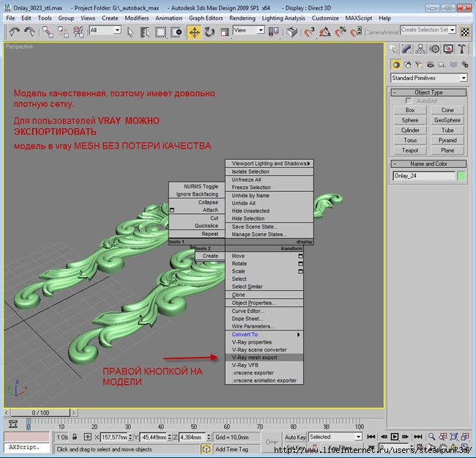Pick the Select Object arrow tool

tap(130, 32)
